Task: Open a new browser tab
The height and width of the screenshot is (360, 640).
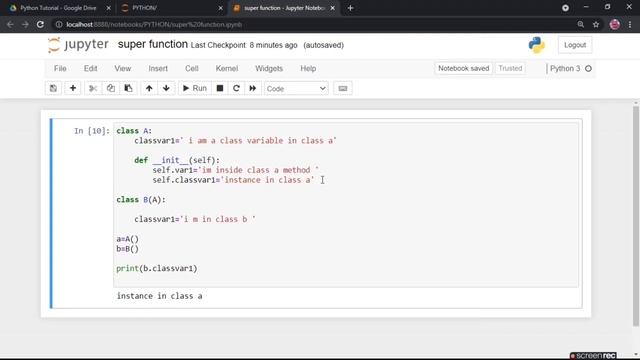Action: (x=350, y=8)
